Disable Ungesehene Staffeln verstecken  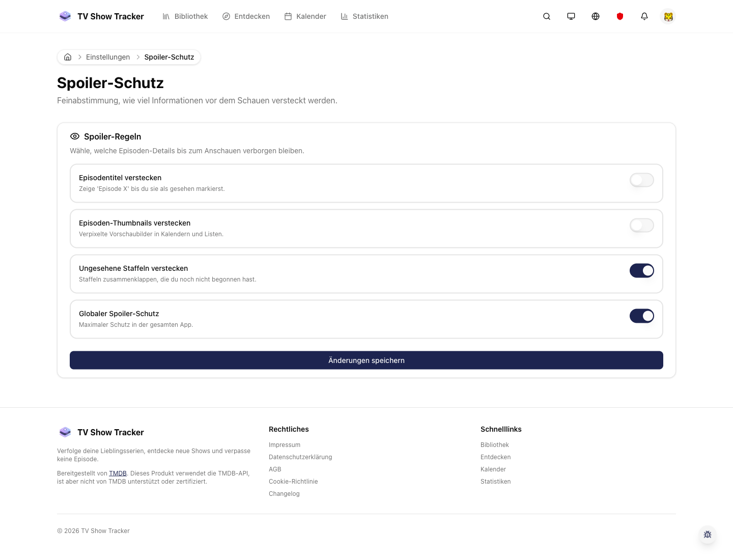[x=642, y=270]
